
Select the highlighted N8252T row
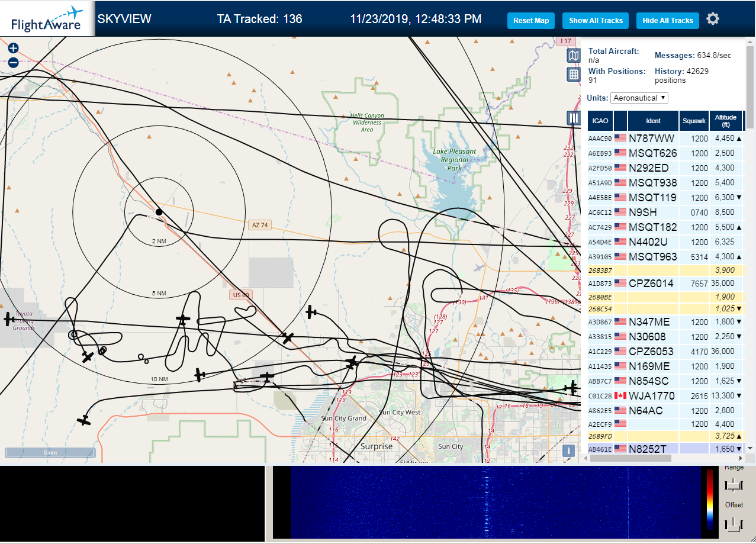665,449
